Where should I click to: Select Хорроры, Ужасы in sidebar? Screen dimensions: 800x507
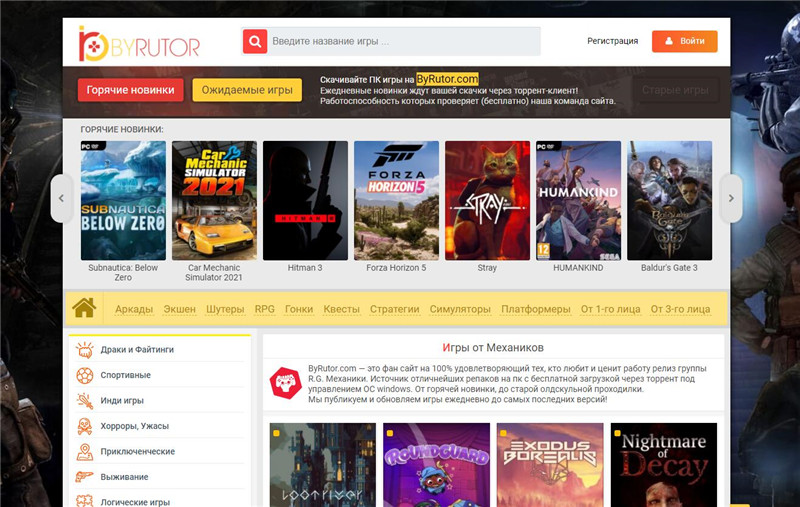(x=135, y=426)
